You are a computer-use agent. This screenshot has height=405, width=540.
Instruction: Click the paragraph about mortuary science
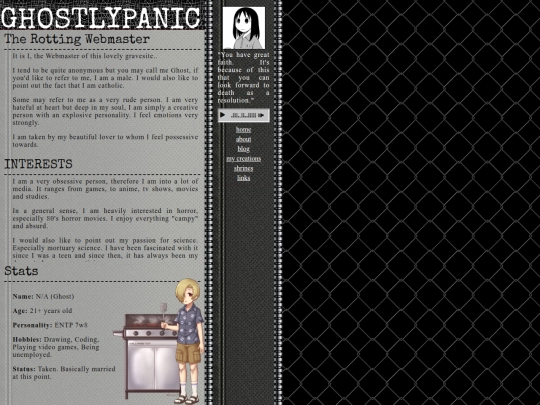click(x=105, y=248)
